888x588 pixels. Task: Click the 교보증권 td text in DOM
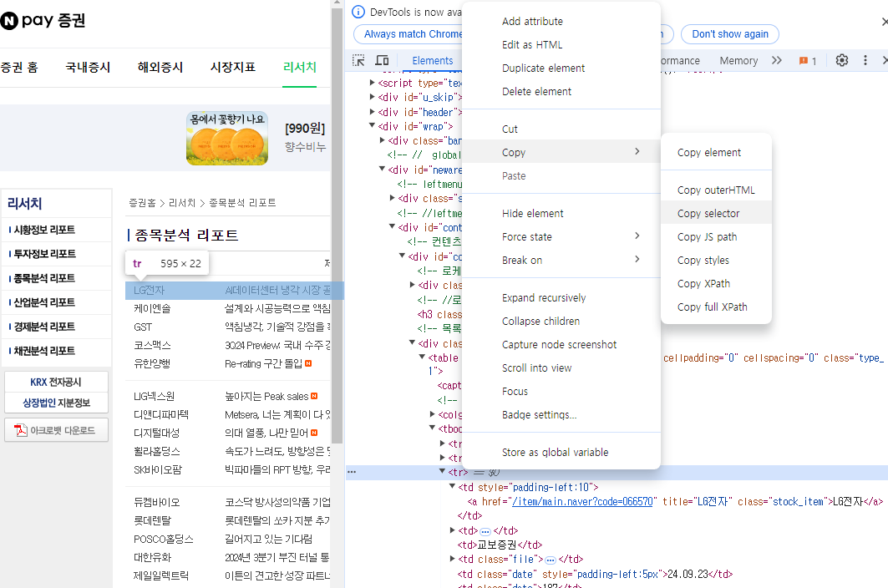[497, 545]
